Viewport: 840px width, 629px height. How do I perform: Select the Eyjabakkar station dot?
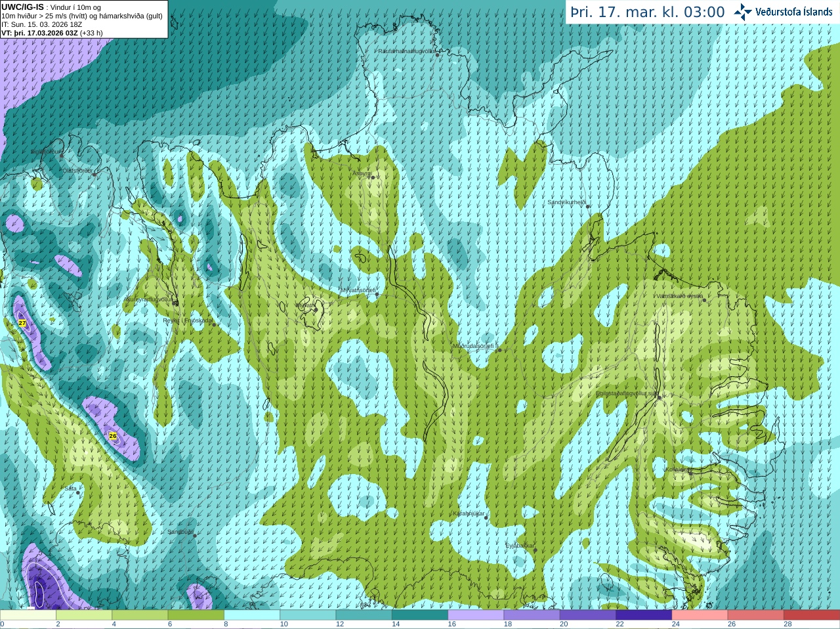[535, 550]
